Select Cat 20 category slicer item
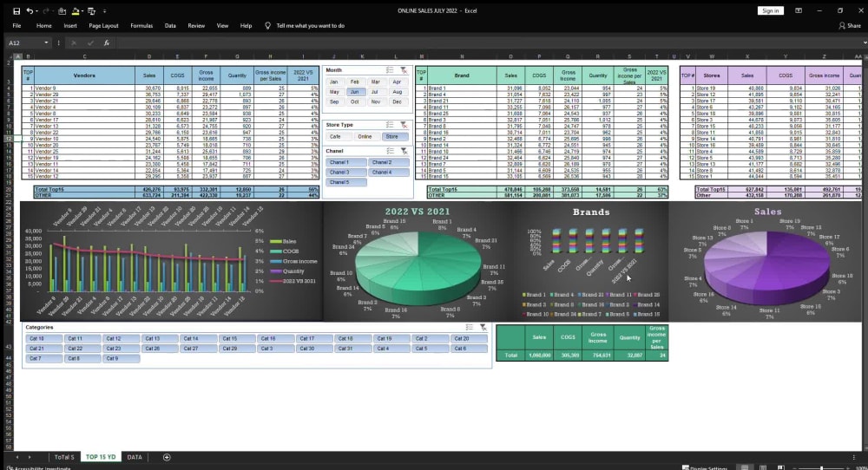 (469, 338)
